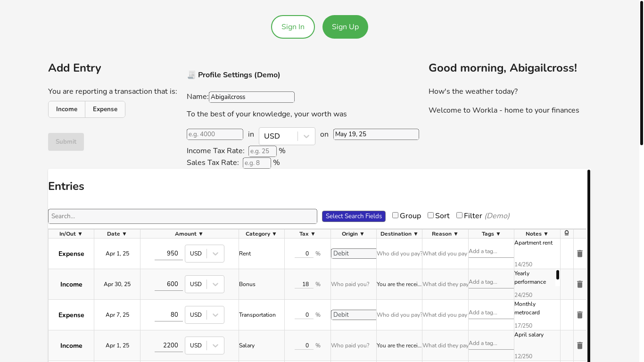644x362 pixels.
Task: Sort by the Category column header
Action: pos(261,234)
